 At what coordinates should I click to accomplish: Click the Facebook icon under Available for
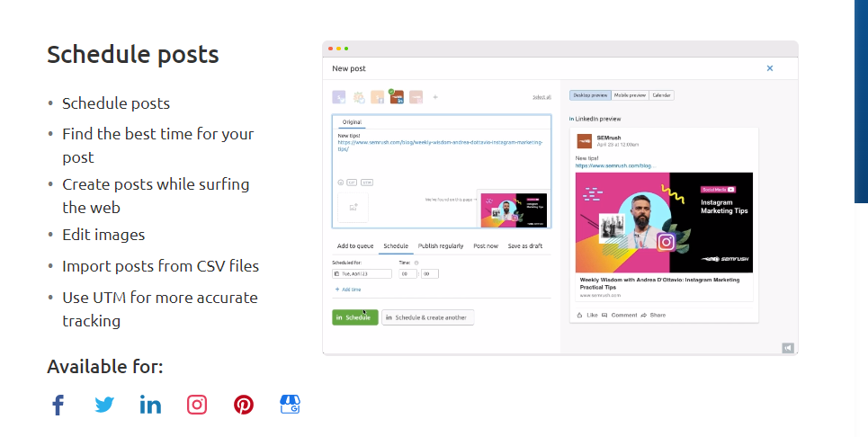click(58, 405)
